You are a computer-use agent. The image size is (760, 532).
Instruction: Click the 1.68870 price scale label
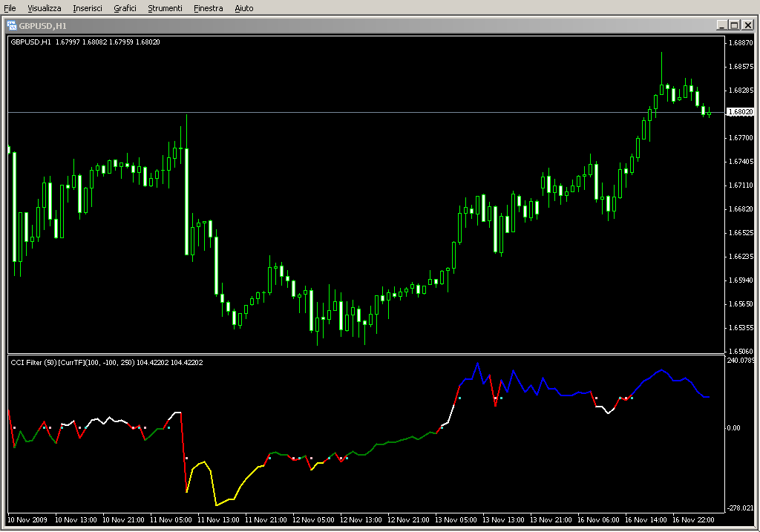coord(741,42)
